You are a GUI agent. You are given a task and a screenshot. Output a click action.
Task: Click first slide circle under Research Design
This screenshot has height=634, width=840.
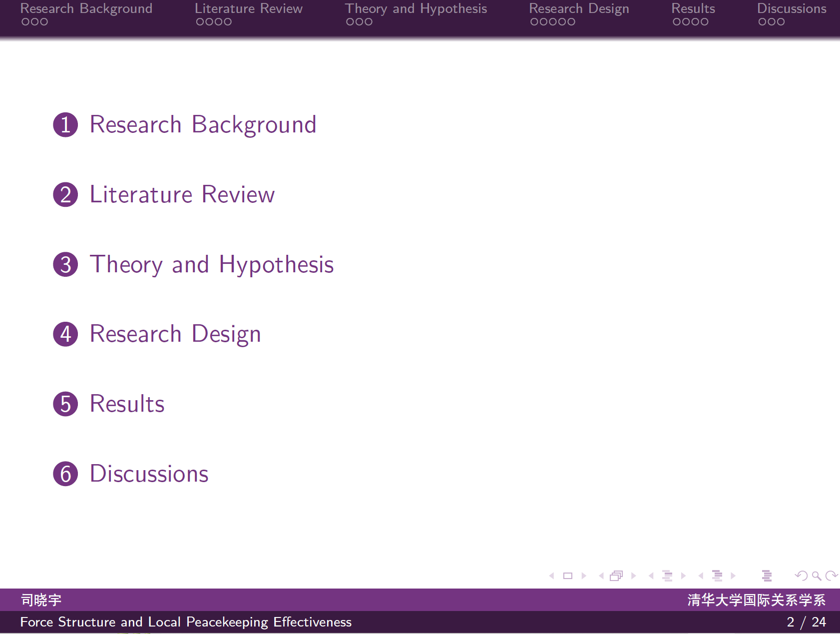[x=534, y=22]
